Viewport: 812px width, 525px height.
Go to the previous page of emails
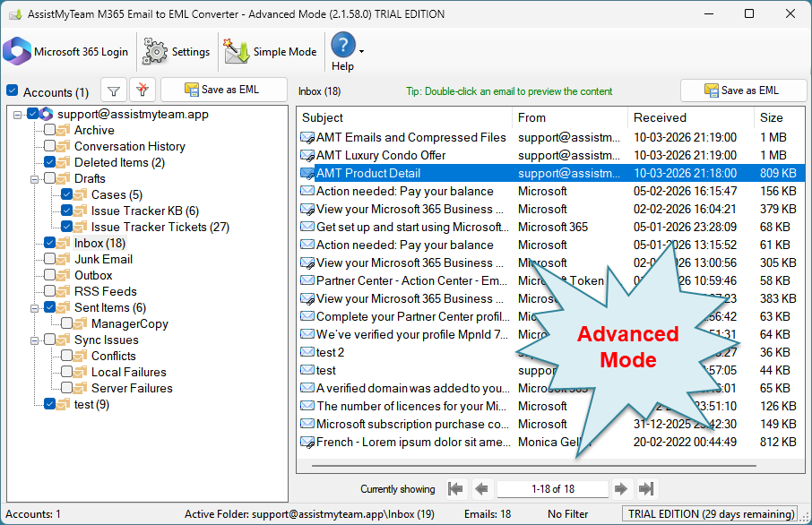(481, 489)
